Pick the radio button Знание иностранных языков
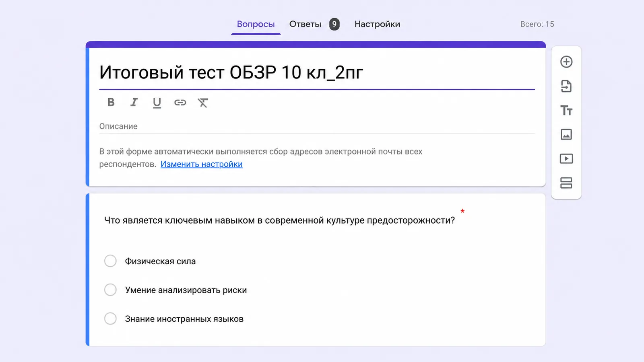 [110, 319]
